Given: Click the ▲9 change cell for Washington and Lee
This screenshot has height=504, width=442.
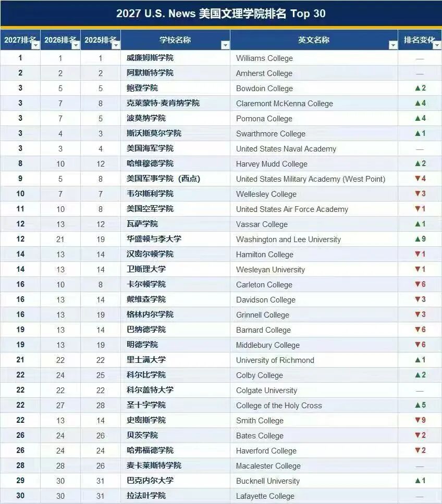Looking at the screenshot, I should click(420, 240).
